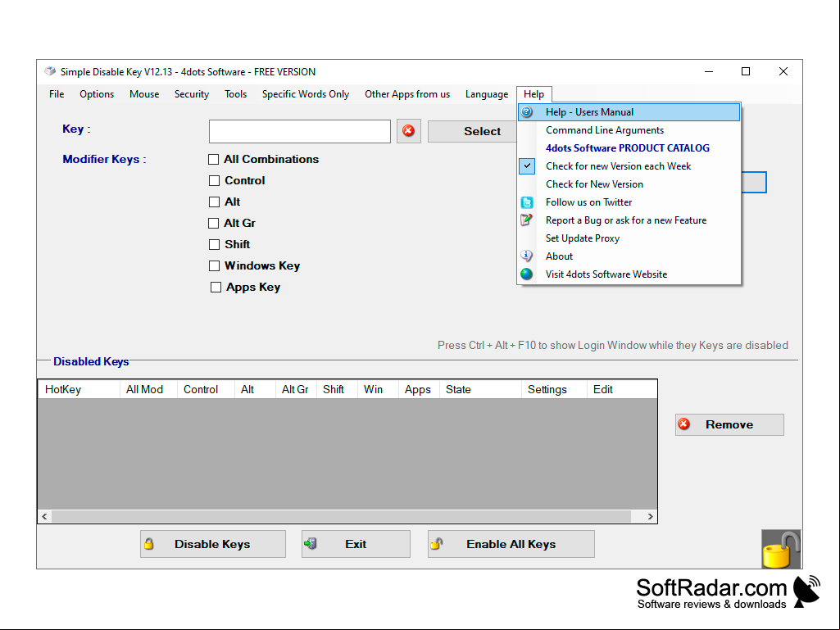Minimize the Simple Disable Key window
Screen dimensions: 840x630
[709, 72]
